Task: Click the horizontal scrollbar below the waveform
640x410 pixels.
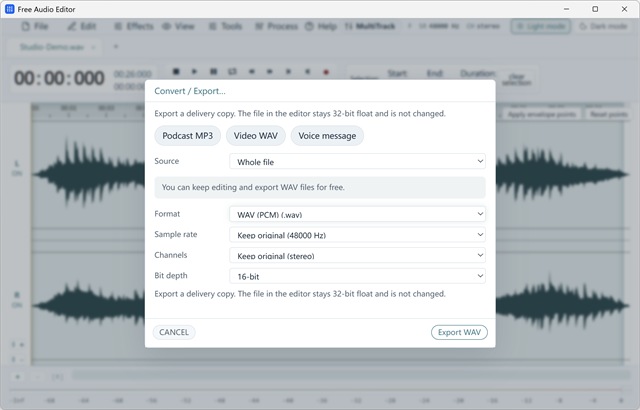Action: [351, 375]
